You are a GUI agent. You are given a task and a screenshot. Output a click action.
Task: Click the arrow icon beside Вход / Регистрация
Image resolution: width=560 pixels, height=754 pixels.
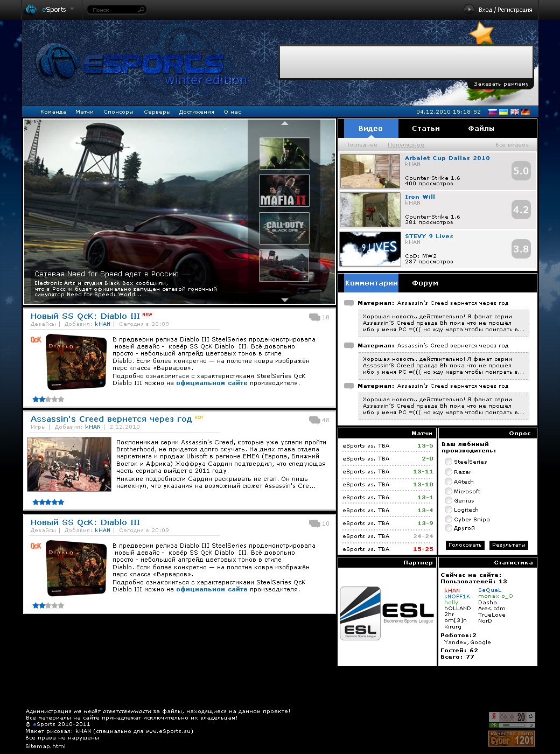tap(469, 9)
